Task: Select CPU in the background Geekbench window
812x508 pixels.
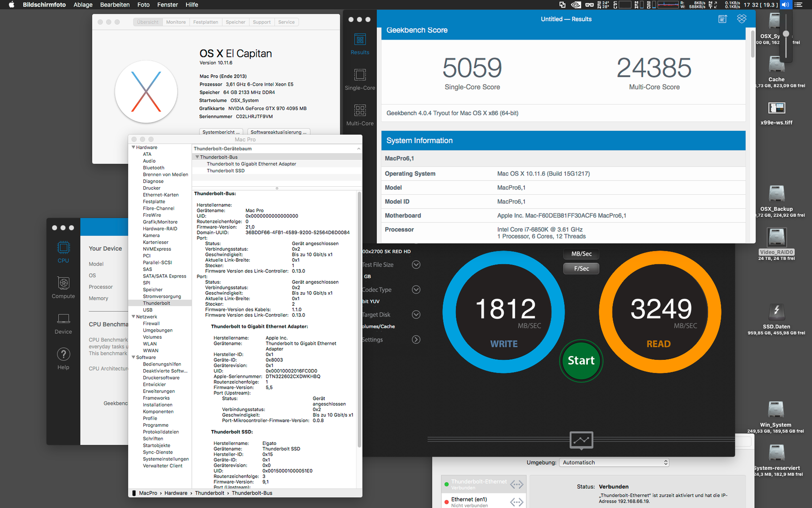Action: (63, 252)
